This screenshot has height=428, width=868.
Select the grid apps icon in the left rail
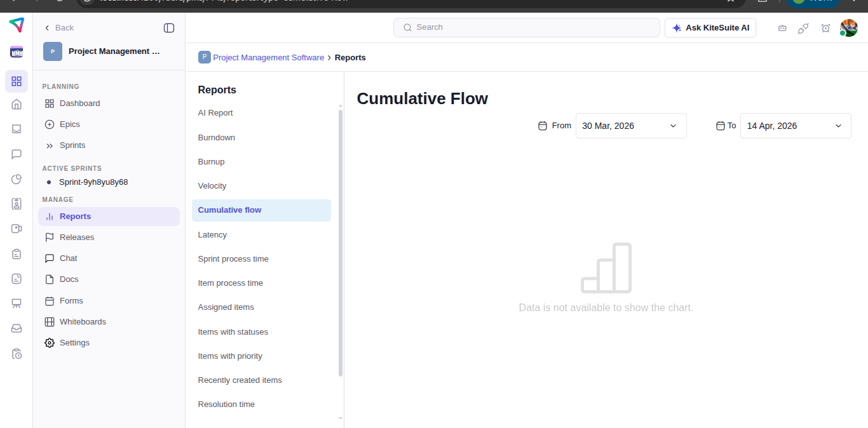(x=17, y=81)
